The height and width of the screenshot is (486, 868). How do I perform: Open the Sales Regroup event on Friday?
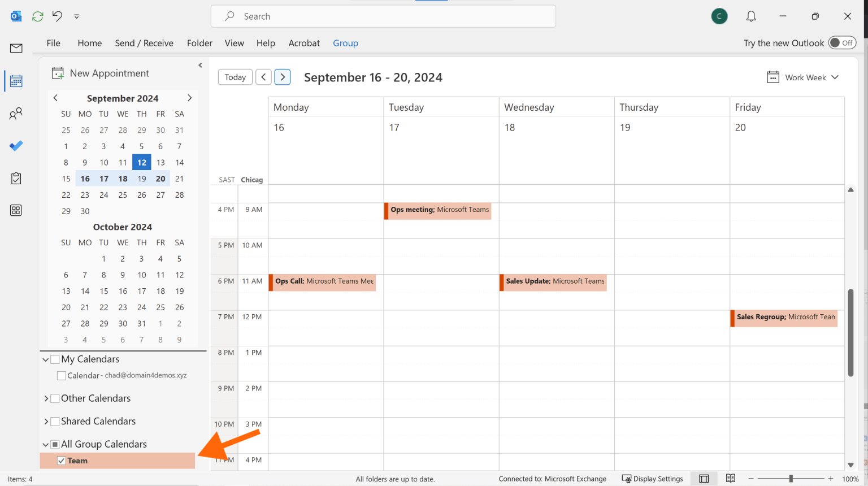pyautogui.click(x=784, y=318)
